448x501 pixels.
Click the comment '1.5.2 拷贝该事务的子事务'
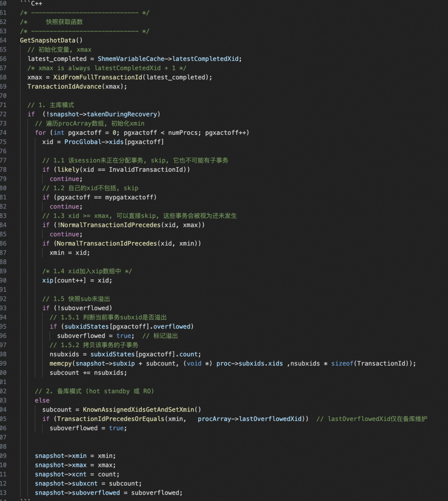coord(94,345)
